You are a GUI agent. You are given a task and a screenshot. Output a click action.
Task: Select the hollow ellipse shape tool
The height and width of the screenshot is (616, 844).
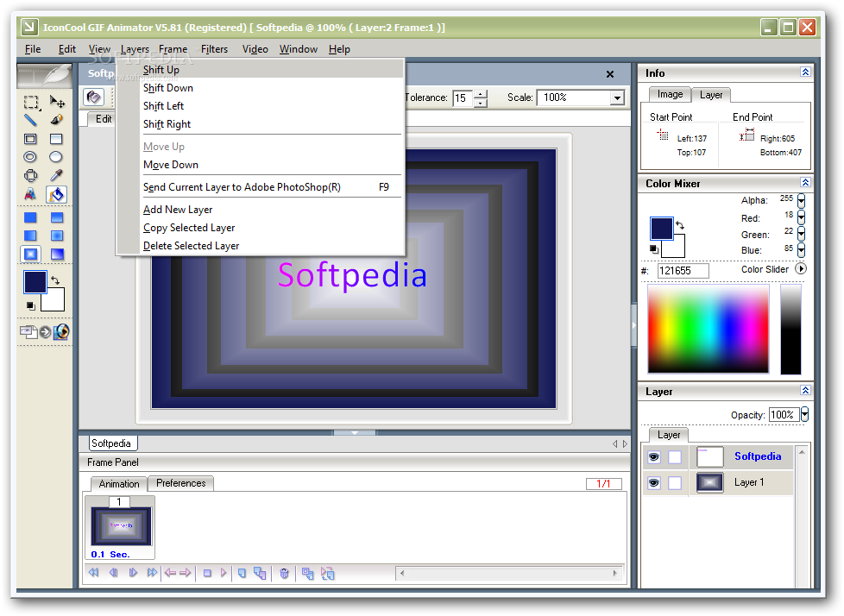point(30,156)
